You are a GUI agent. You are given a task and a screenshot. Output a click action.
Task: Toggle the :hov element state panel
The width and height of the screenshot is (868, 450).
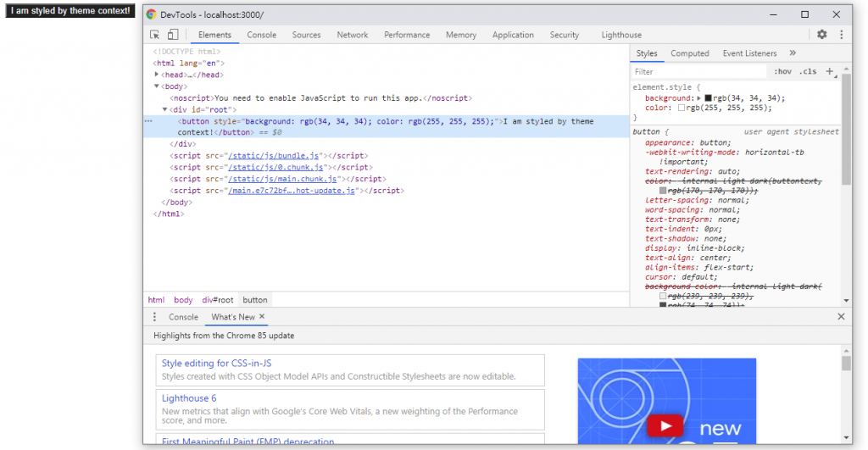(x=782, y=71)
